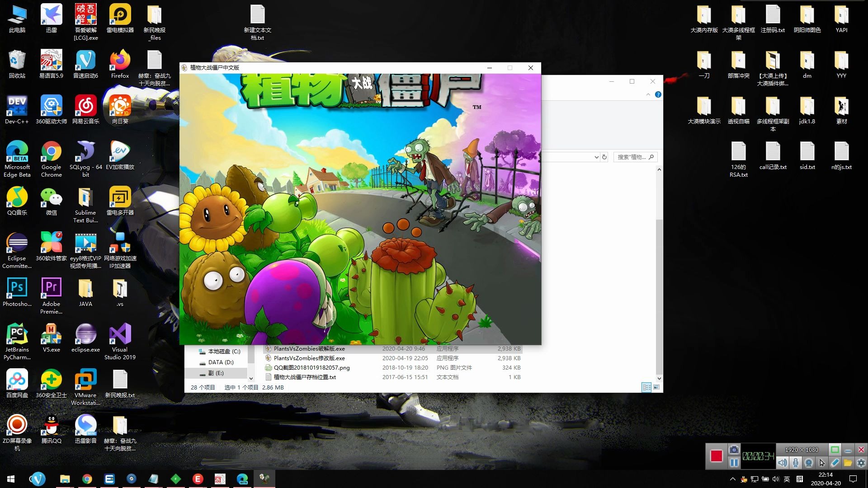This screenshot has width=868, height=488.
Task: Click the Explorer search box
Action: point(635,157)
